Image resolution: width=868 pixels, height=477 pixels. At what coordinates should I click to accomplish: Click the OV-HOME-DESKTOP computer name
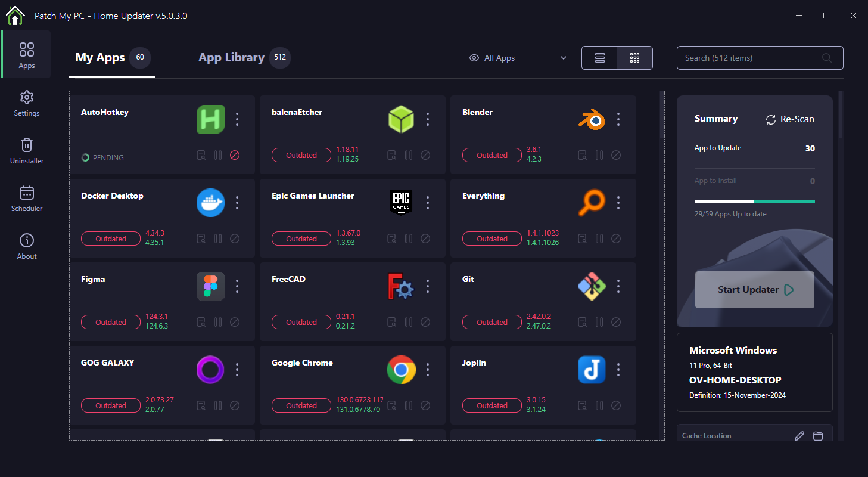735,380
